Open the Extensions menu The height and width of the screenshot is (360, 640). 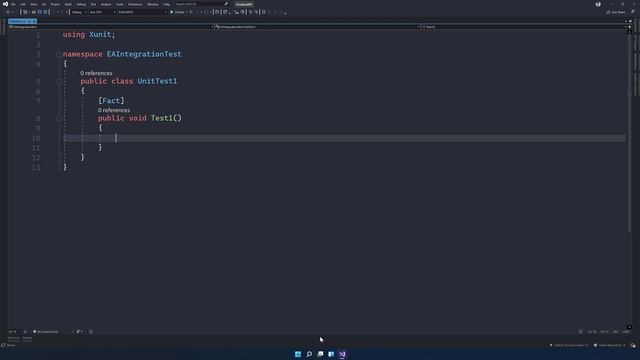point(135,4)
